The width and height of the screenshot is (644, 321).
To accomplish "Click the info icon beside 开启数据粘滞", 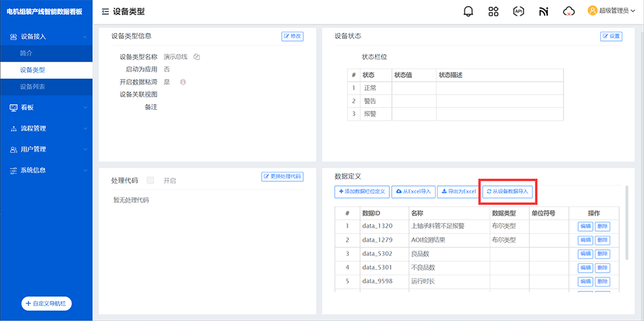I will (x=182, y=82).
